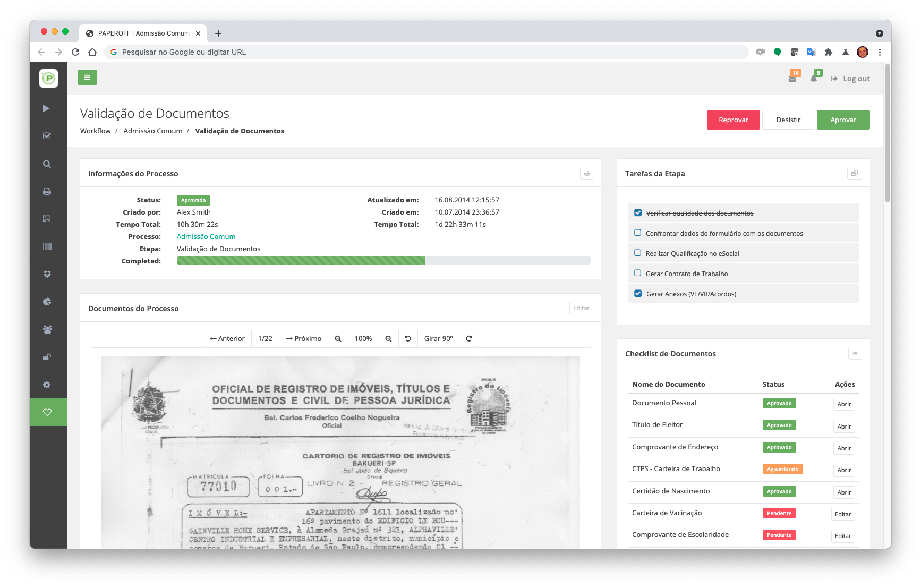This screenshot has width=921, height=588.
Task: Open the notifications bell with 8 badge
Action: (x=814, y=79)
